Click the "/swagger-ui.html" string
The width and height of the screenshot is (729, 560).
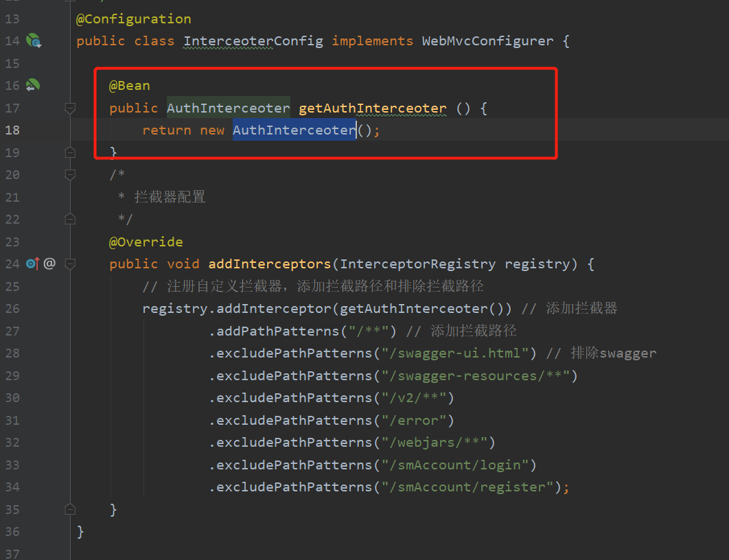455,353
